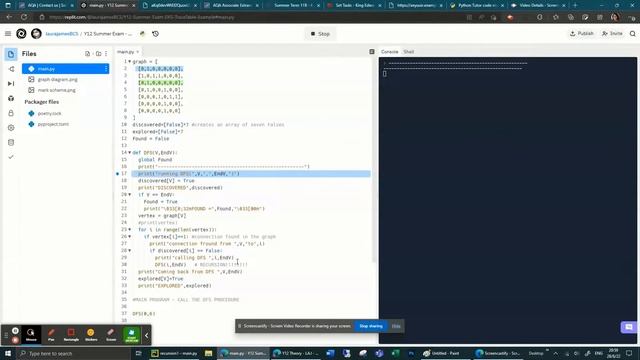Select the Files sidebar icon
This screenshot has height=360, width=640.
(11, 54)
